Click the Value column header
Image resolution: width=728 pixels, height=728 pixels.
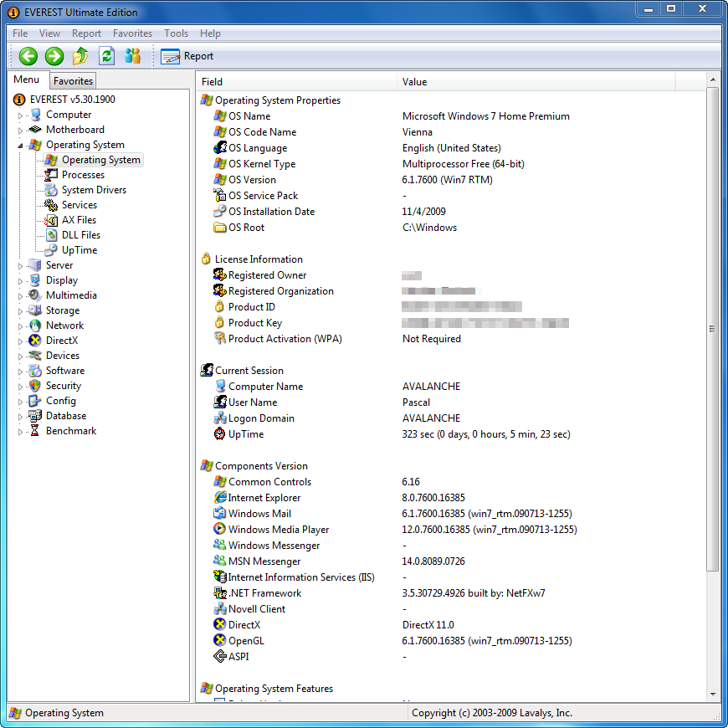(414, 82)
